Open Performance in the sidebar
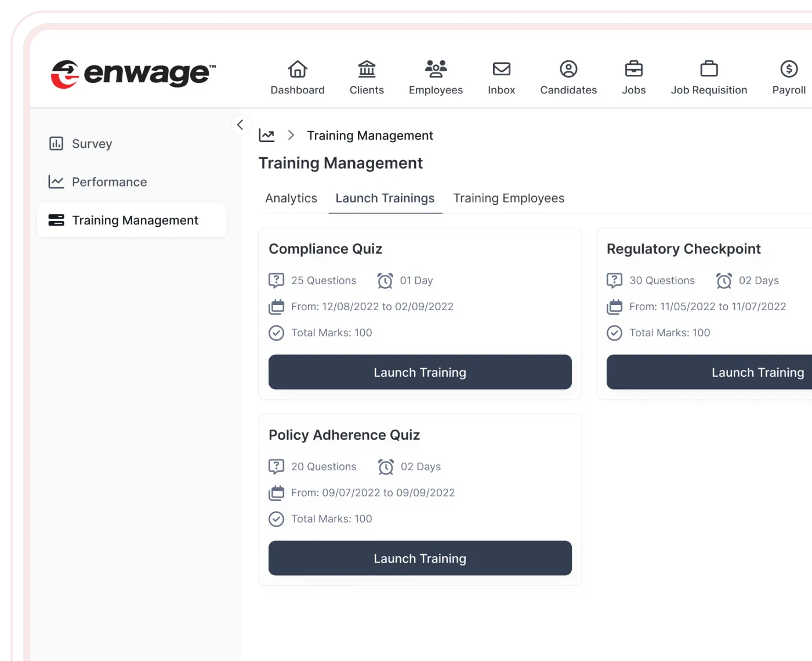This screenshot has height=661, width=812. 109,182
